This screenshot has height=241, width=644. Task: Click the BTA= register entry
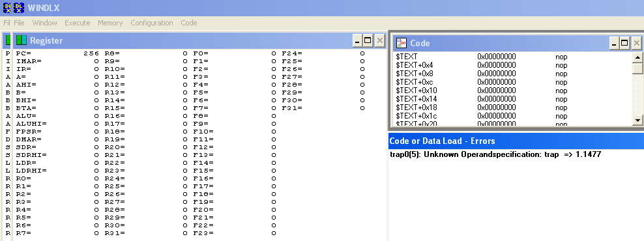(57, 108)
